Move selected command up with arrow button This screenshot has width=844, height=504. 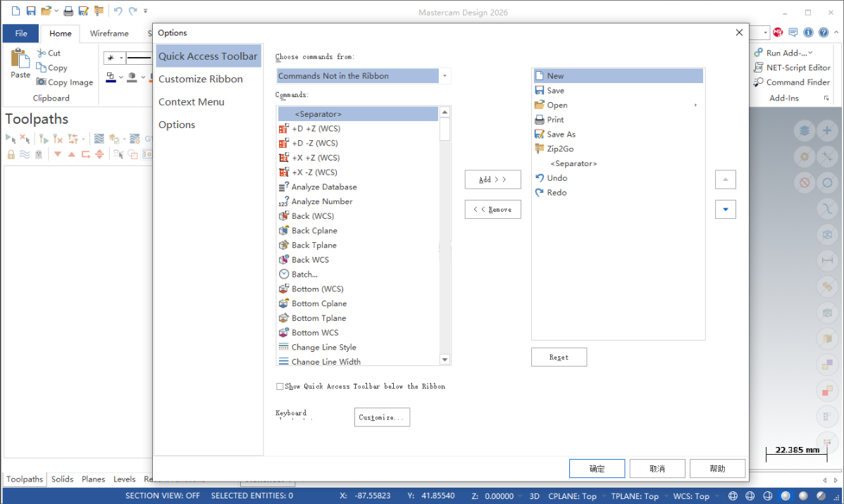pos(725,179)
